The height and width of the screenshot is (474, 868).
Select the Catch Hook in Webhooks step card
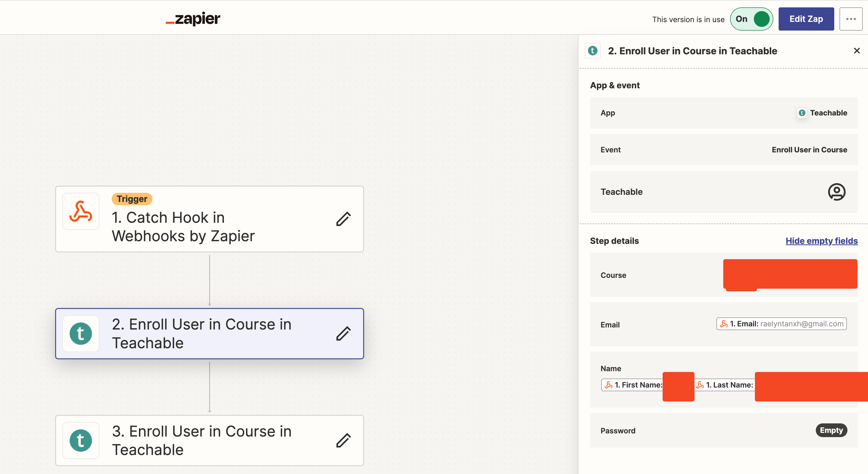[210, 219]
